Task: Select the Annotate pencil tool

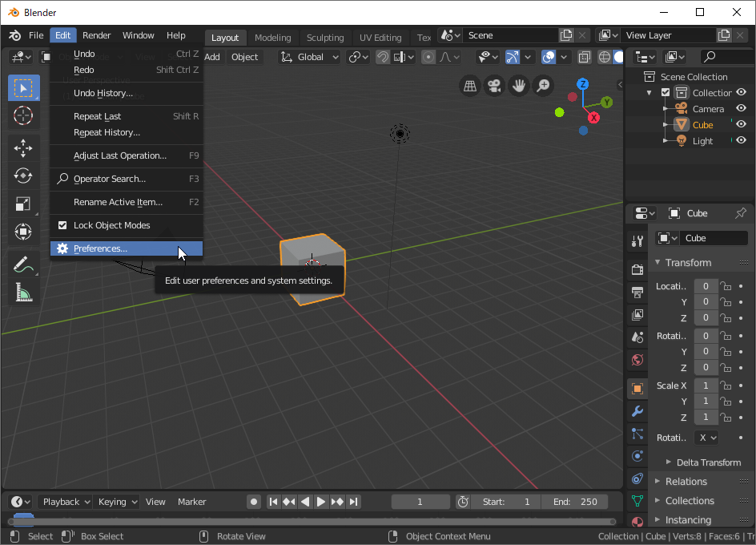Action: 24,264
